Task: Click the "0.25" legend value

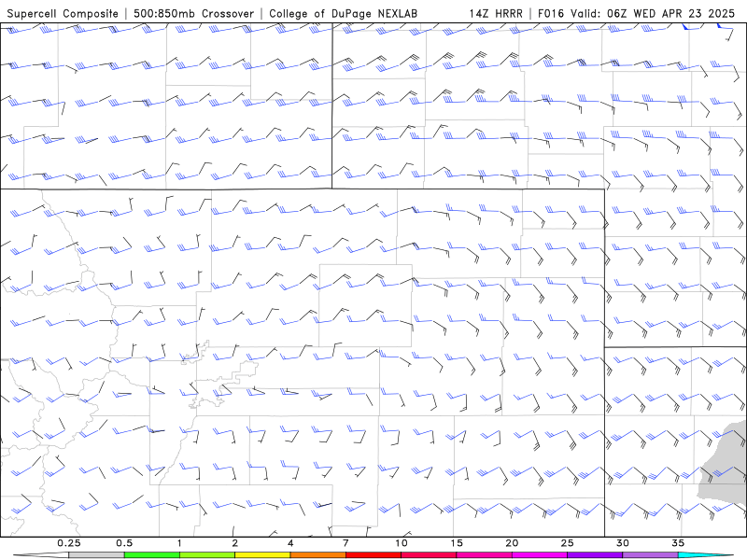Action: [68, 543]
